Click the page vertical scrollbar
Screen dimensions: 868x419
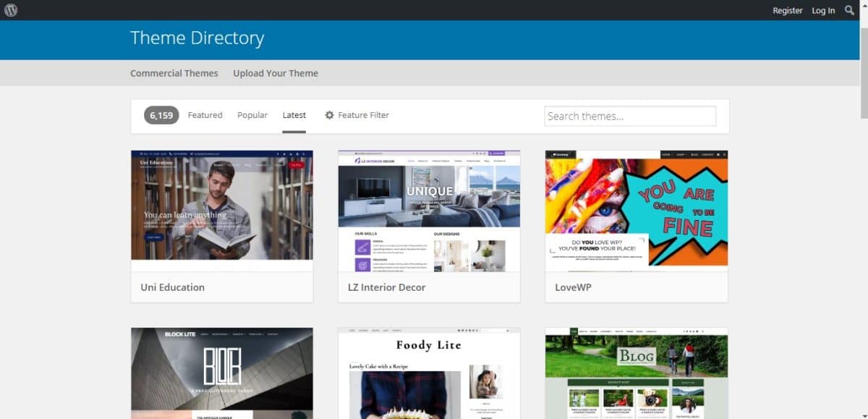(863, 58)
